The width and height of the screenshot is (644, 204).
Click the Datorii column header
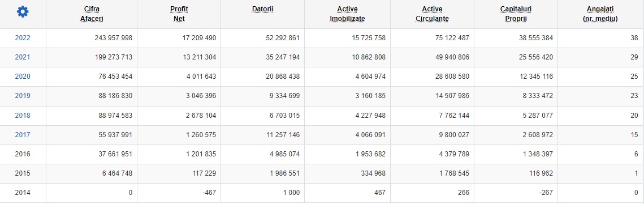[x=263, y=8]
